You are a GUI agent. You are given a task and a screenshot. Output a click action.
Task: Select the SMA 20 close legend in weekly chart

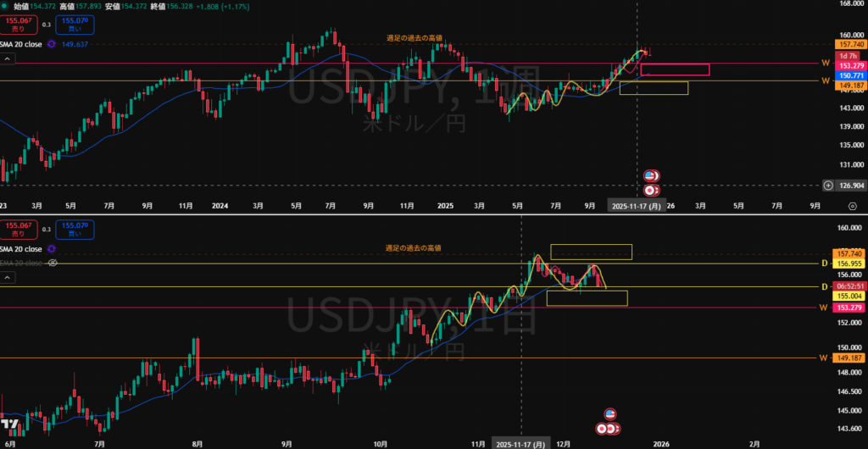click(21, 44)
